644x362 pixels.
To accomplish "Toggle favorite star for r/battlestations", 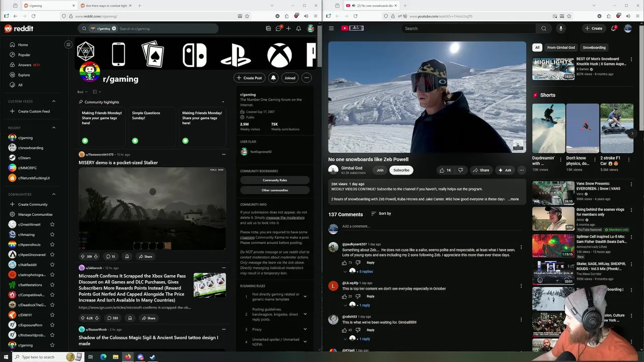I will 52,285.
